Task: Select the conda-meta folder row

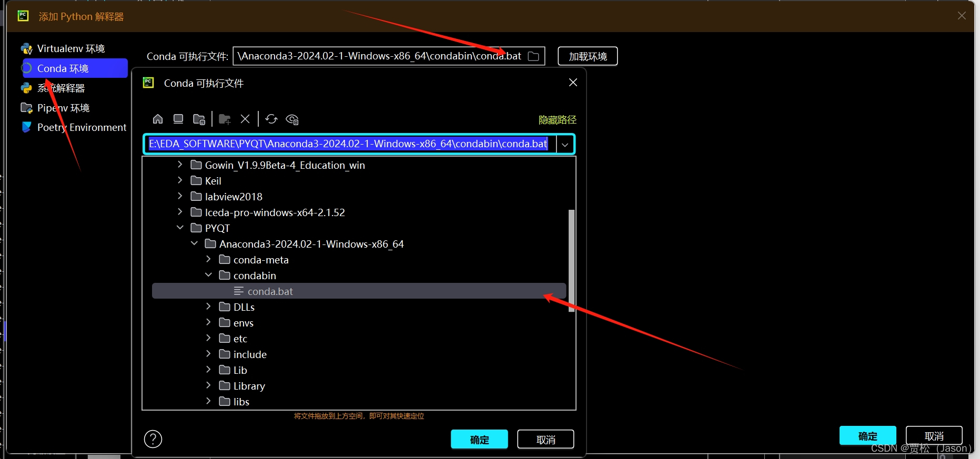Action: pyautogui.click(x=359, y=260)
